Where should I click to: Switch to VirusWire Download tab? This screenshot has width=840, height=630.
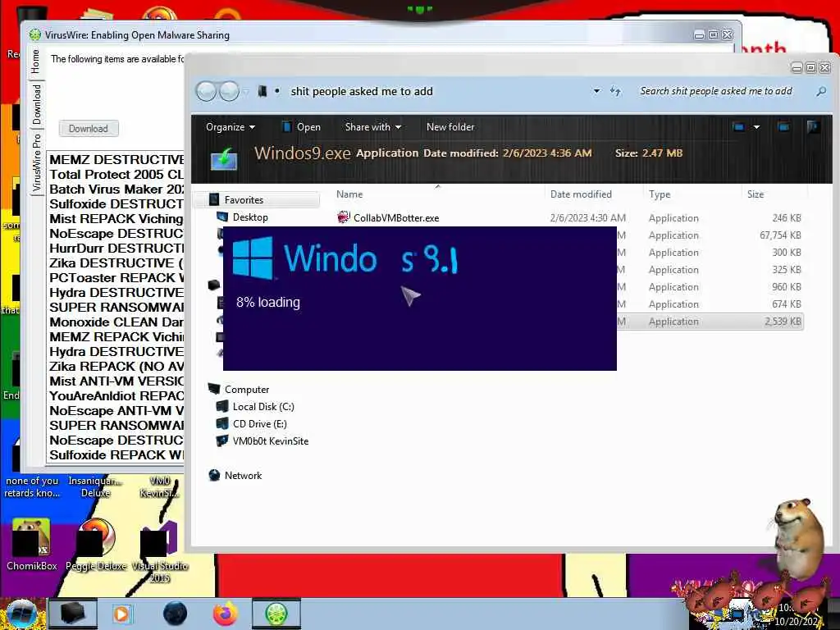point(36,104)
